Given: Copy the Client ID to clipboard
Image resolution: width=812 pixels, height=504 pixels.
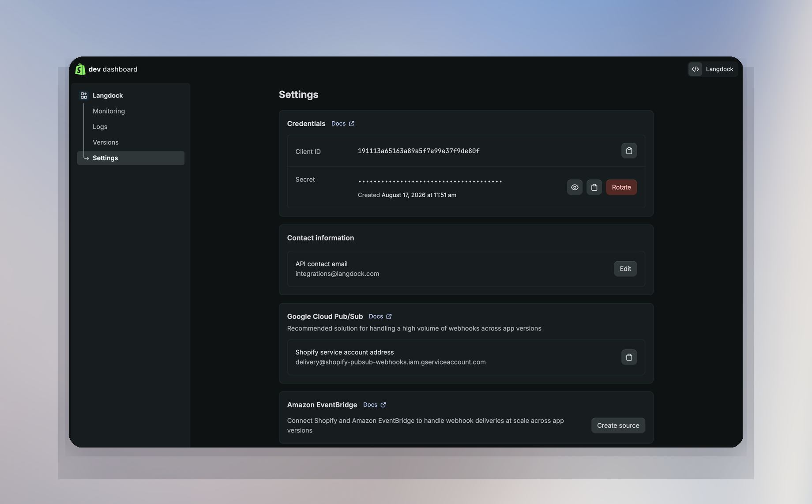Looking at the screenshot, I should tap(629, 151).
